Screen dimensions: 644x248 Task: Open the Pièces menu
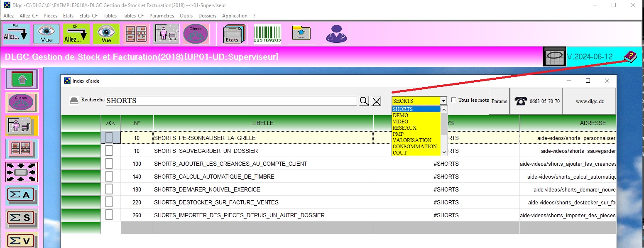[50, 16]
